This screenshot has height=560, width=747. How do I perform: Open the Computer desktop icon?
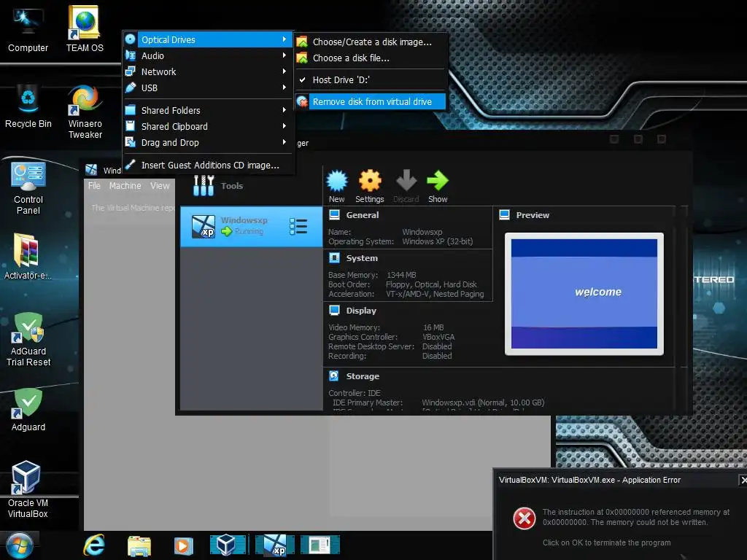coord(28,29)
